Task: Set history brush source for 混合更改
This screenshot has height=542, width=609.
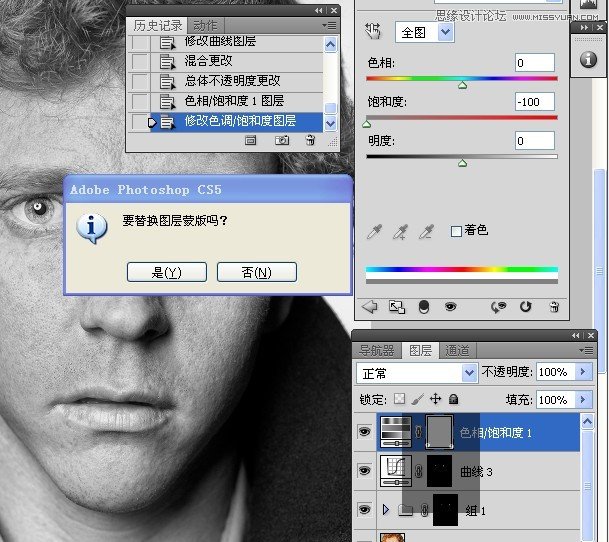Action: [x=139, y=61]
